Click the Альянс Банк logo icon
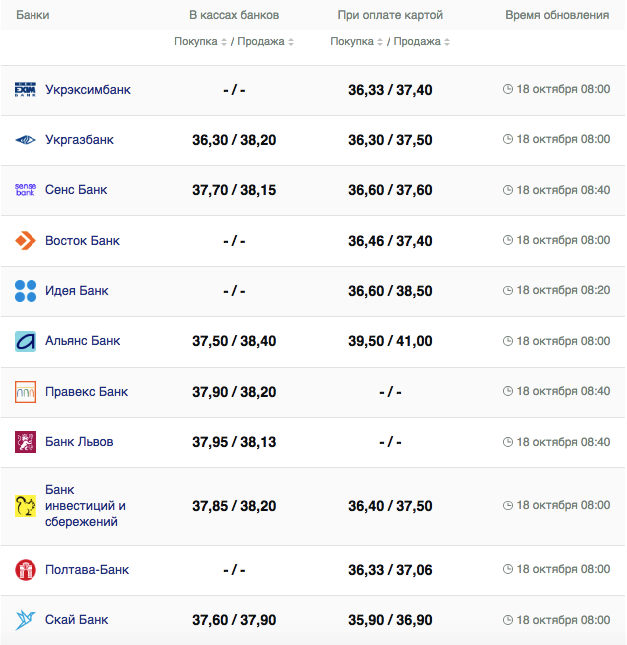This screenshot has width=627, height=645. pyautogui.click(x=25, y=342)
